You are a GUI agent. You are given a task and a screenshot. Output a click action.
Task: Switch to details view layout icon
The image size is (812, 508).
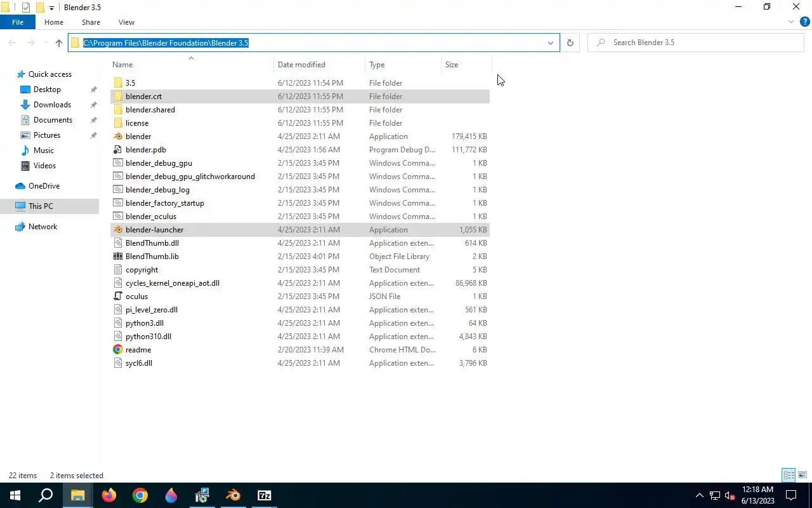[789, 475]
